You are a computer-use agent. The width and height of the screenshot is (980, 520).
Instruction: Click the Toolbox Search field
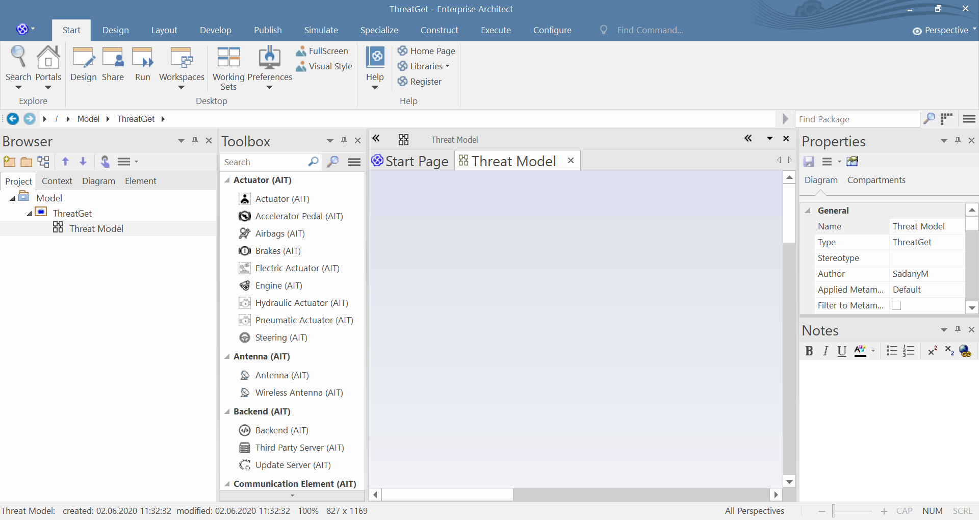point(264,162)
